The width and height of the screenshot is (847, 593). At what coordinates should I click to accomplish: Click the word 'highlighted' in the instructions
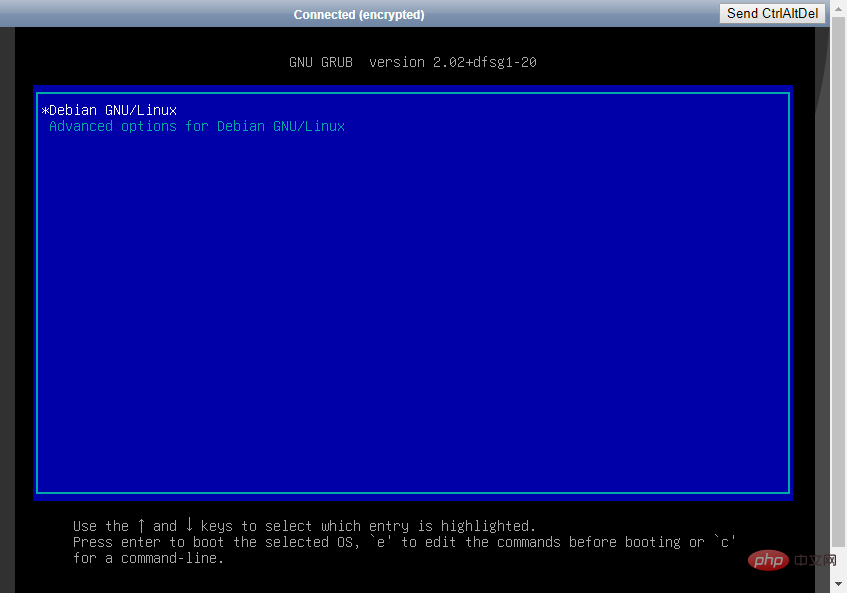pyautogui.click(x=485, y=527)
